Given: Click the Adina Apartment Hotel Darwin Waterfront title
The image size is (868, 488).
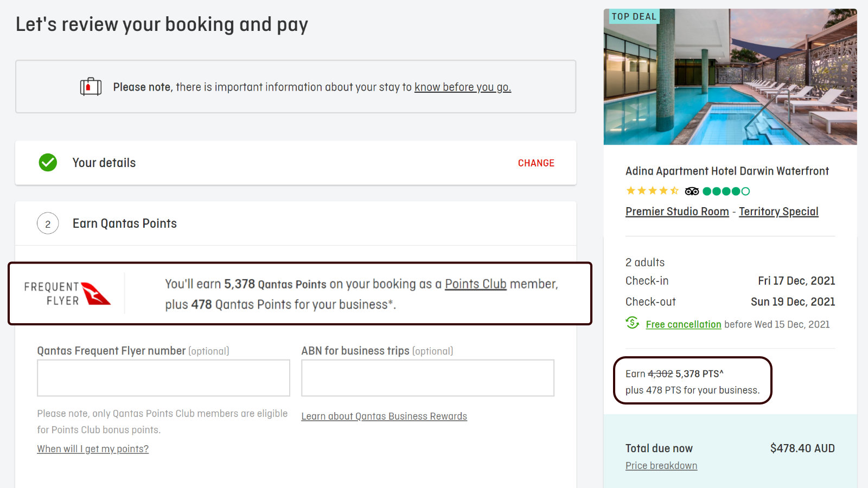Looking at the screenshot, I should click(727, 171).
